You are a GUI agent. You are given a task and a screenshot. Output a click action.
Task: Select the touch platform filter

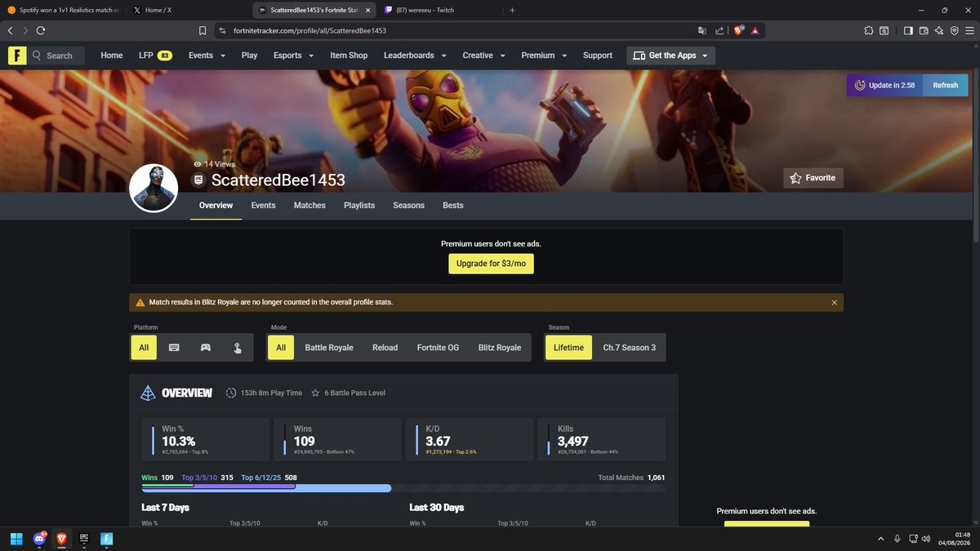(x=237, y=348)
